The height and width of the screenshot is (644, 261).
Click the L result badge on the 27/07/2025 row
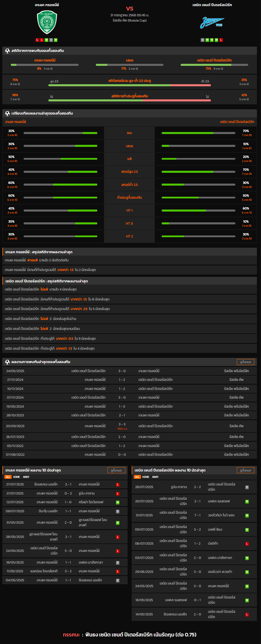tap(118, 485)
